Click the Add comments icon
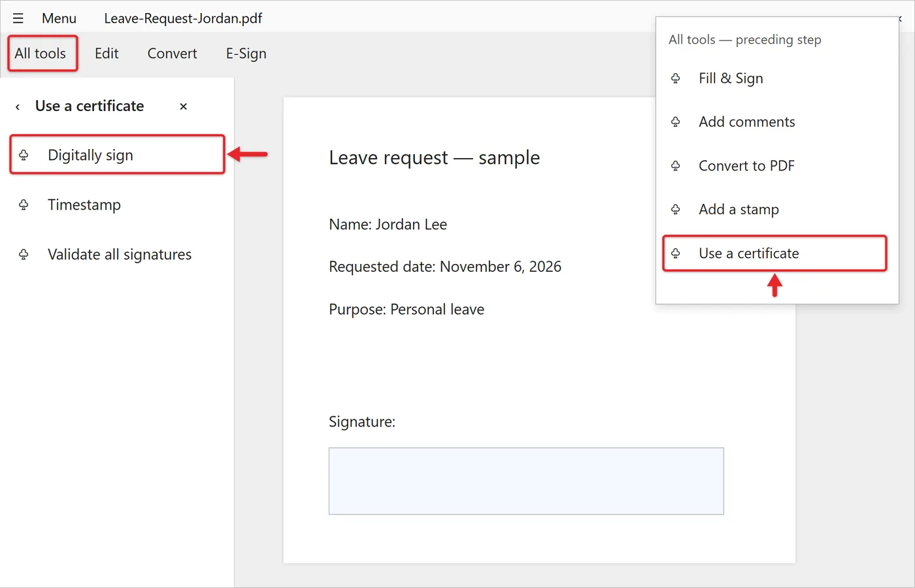The width and height of the screenshot is (915, 588). [x=676, y=122]
